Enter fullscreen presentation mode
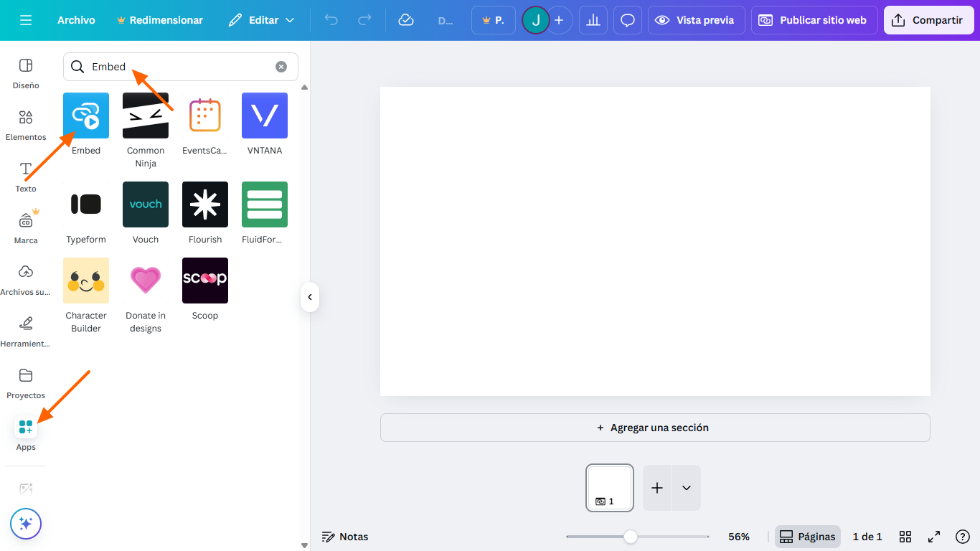Viewport: 980px width, 551px height. [934, 537]
